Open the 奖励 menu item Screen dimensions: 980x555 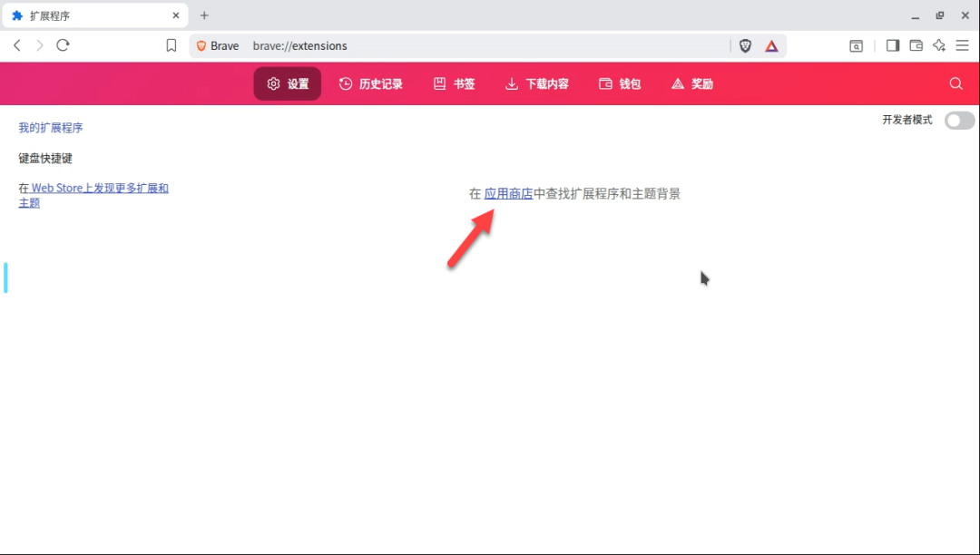[692, 83]
